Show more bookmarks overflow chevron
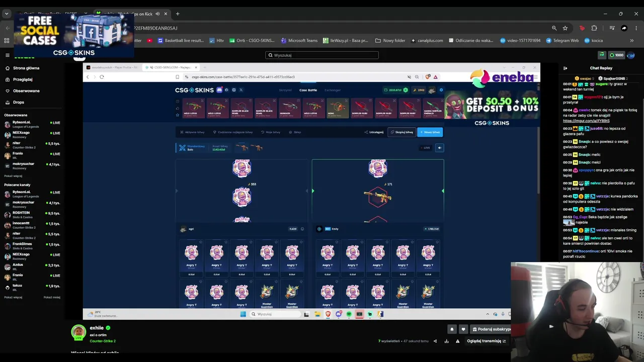The width and height of the screenshot is (644, 362). [631, 40]
